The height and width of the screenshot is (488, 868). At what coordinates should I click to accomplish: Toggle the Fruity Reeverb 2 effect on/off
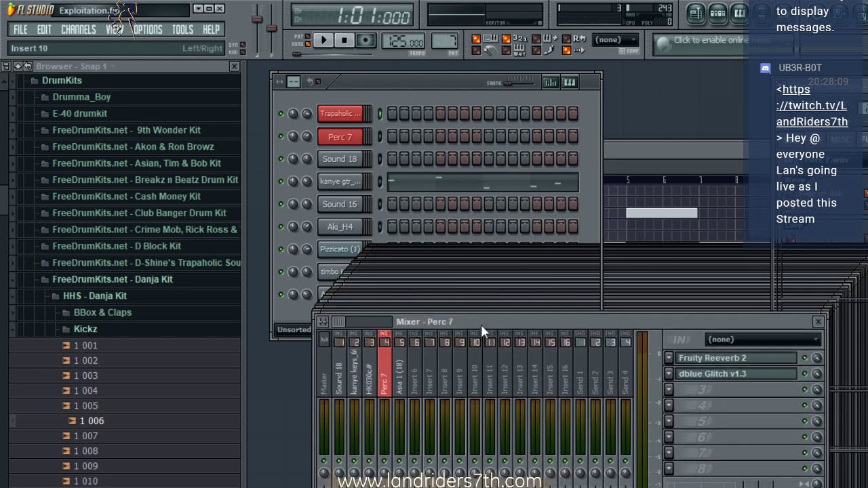click(805, 358)
